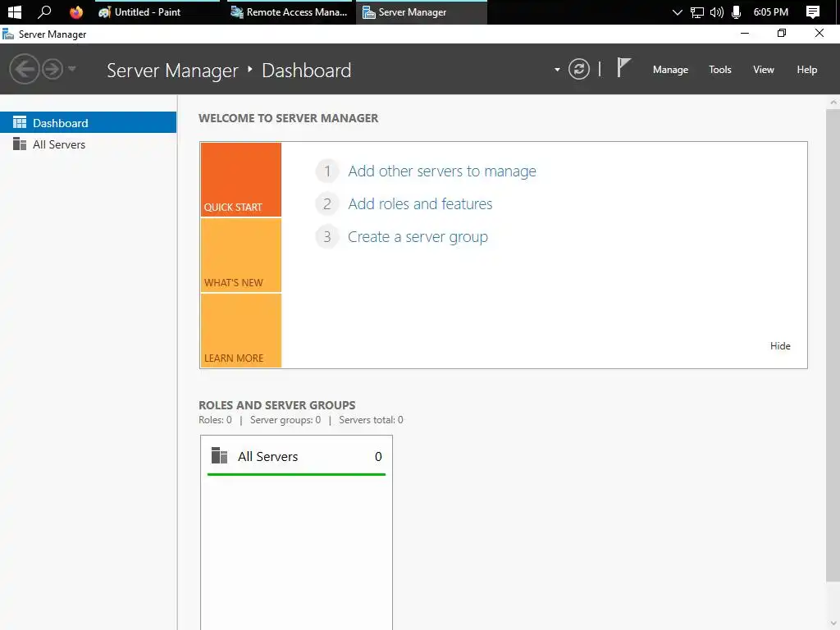Open the navigation history dropdown arrow
Screen dimensions: 840x630
click(x=72, y=69)
